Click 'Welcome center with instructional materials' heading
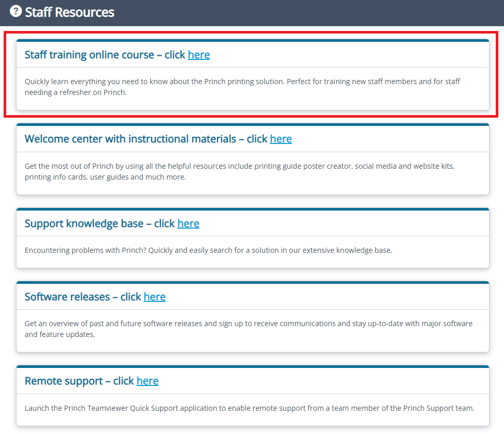The width and height of the screenshot is (504, 434). coord(131,139)
